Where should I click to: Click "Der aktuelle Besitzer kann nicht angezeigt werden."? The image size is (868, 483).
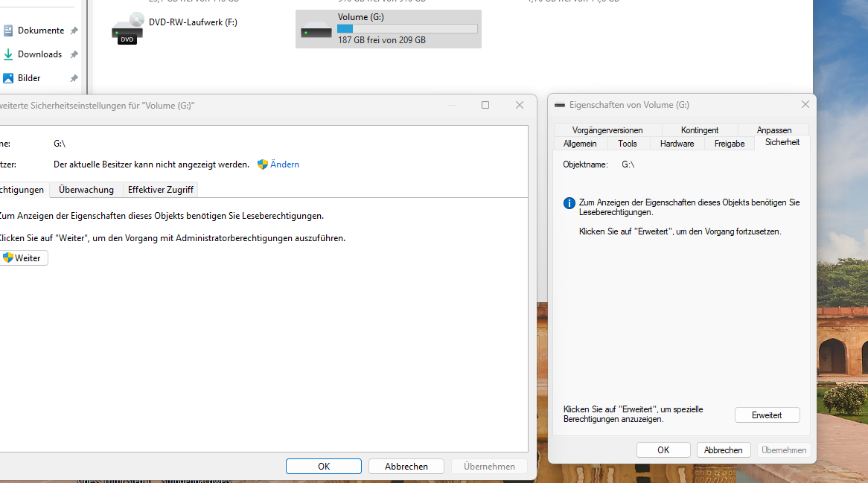coord(151,164)
